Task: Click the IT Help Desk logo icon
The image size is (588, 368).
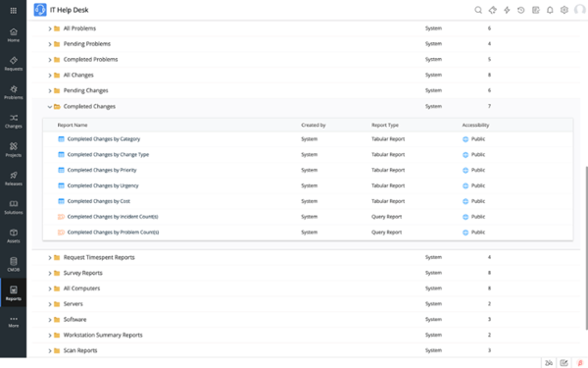Action: 40,10
